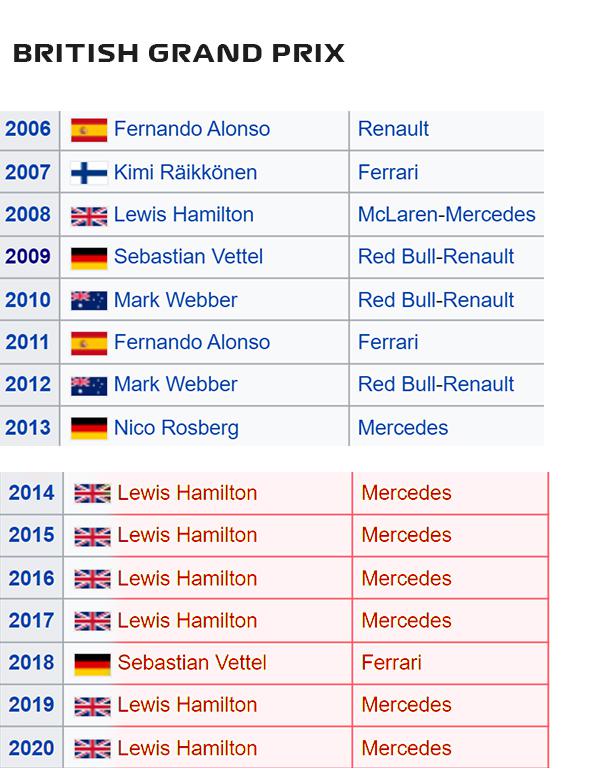Open the 2018 Sebastian Vettel link

pos(192,663)
